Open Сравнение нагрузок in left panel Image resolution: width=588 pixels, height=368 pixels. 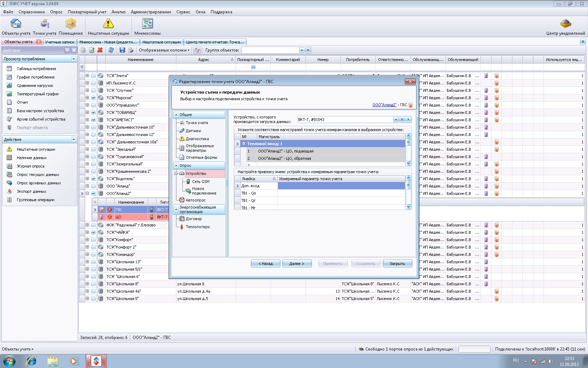click(35, 86)
